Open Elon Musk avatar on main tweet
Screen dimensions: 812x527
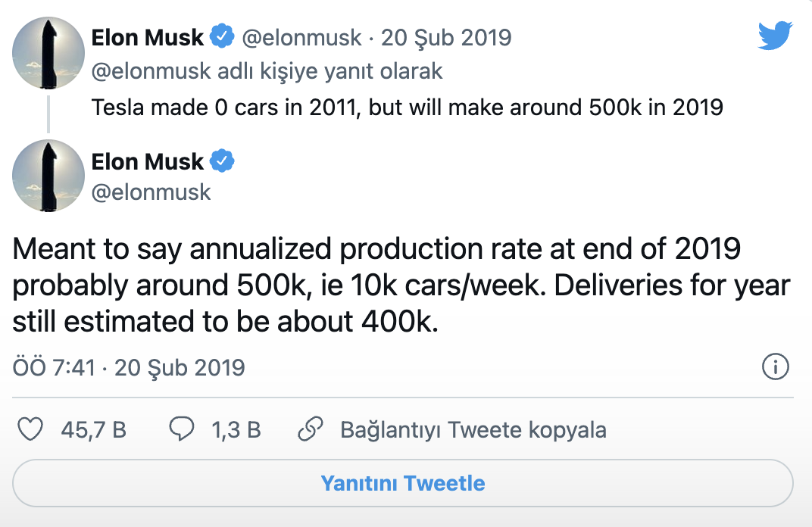[x=48, y=175]
